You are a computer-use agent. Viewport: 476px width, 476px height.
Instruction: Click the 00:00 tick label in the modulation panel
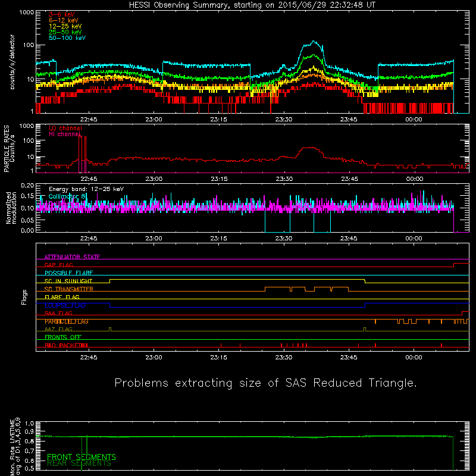[x=414, y=239]
